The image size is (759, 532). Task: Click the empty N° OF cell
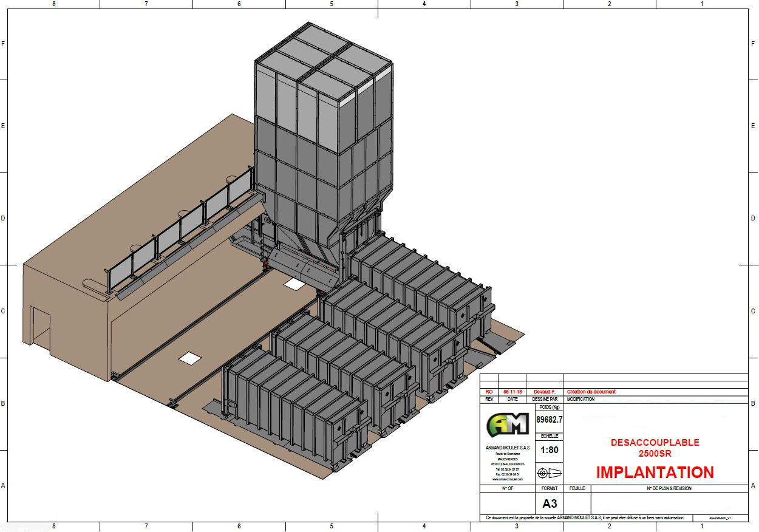coord(507,503)
